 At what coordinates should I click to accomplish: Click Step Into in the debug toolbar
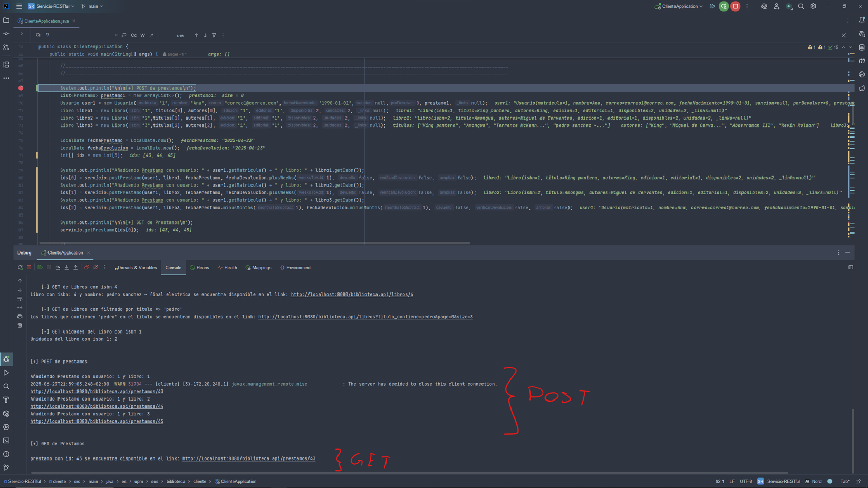point(66,268)
